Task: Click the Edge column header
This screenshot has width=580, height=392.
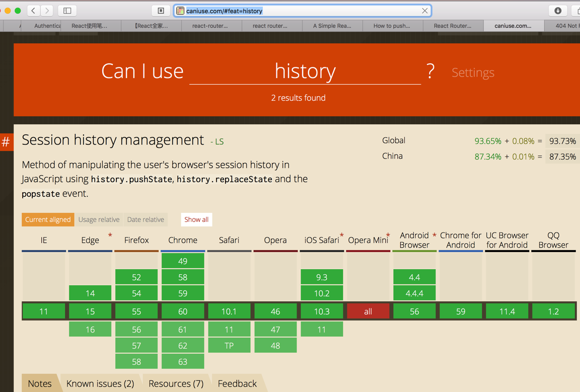Action: (90, 241)
